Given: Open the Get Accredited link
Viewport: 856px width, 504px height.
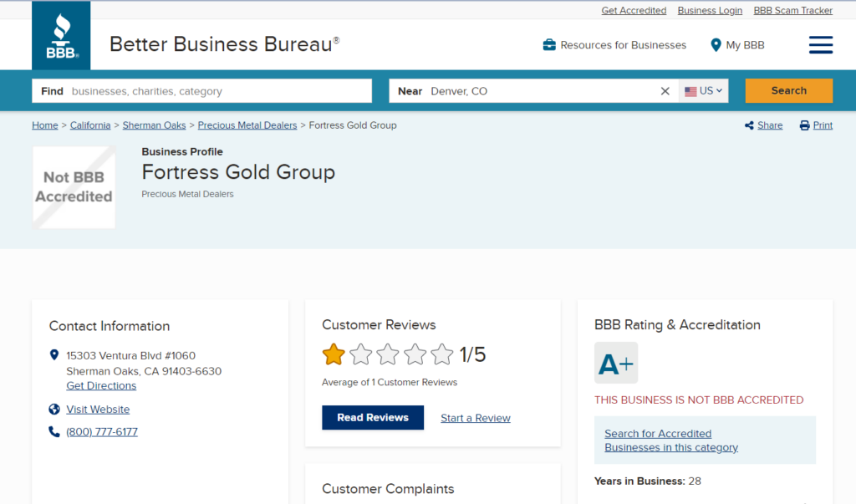Looking at the screenshot, I should 634,10.
